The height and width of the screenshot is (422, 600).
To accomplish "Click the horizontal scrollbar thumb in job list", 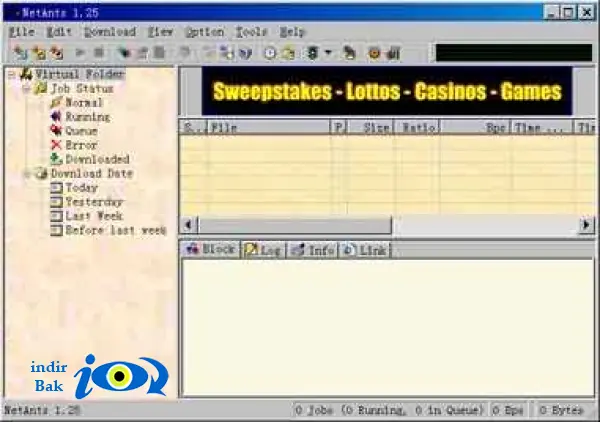I will pos(295,225).
